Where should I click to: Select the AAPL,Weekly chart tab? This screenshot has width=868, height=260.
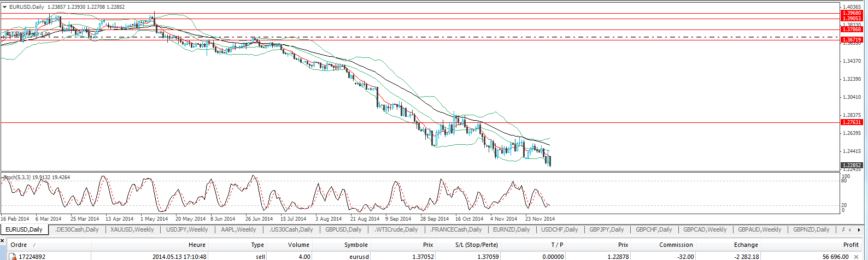pyautogui.click(x=238, y=229)
